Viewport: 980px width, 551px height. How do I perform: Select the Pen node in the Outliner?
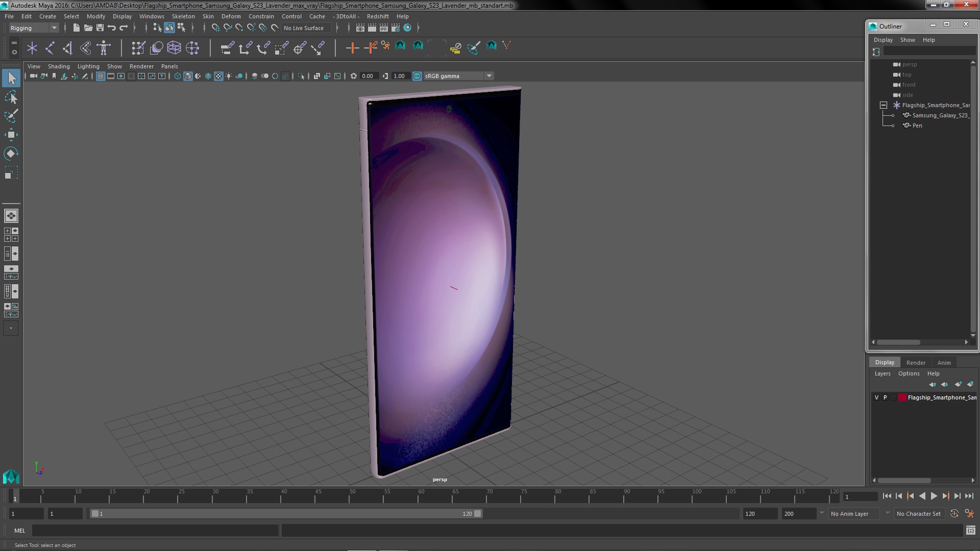pyautogui.click(x=917, y=126)
